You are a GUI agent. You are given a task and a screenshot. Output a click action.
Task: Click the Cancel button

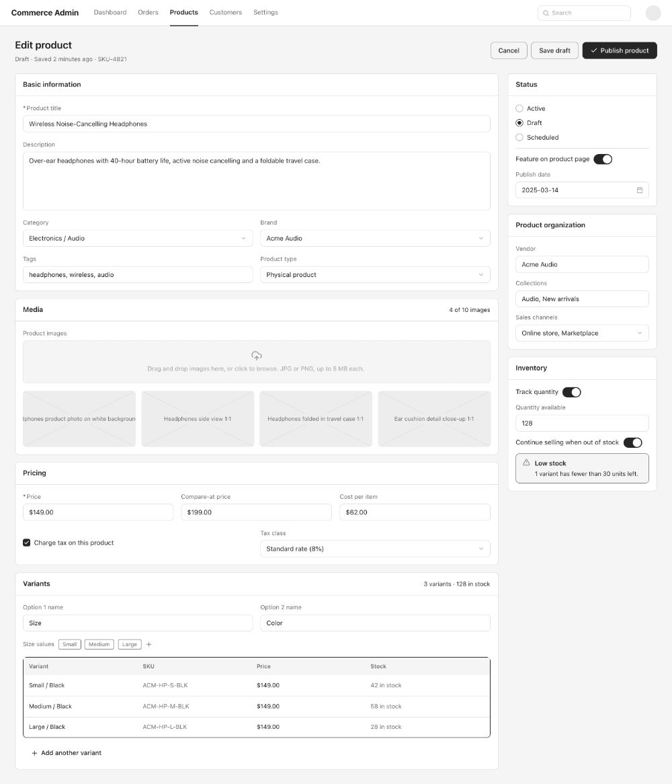(509, 50)
